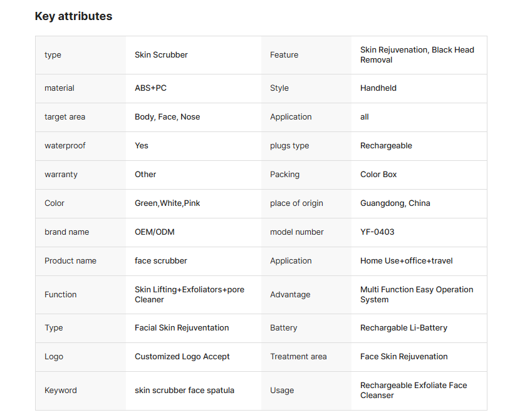Click the "Skin Rejuvenation, Black Head Removal" feature value

pos(417,55)
